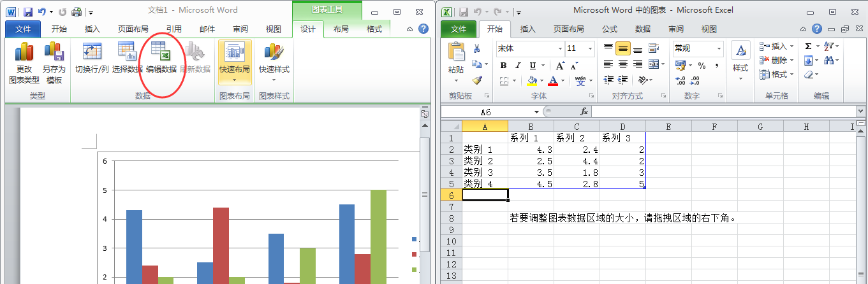
Task: Open the 引用 (References) tab in Word
Action: tap(173, 29)
